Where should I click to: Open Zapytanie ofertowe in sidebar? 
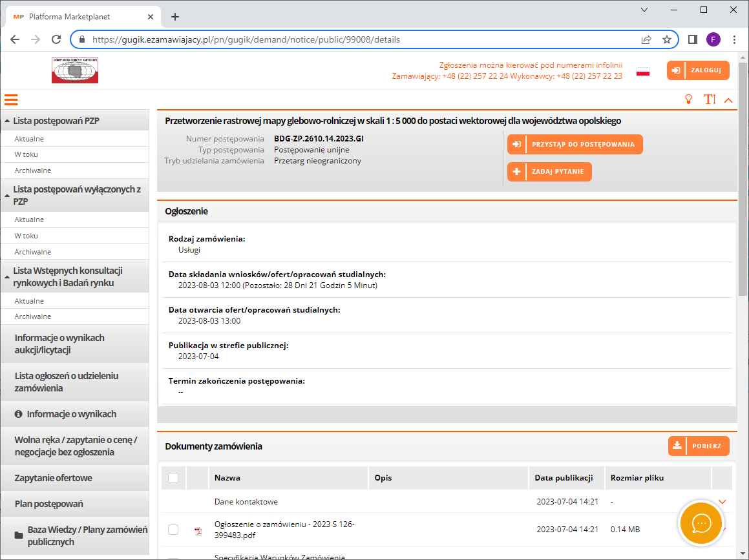coord(53,478)
